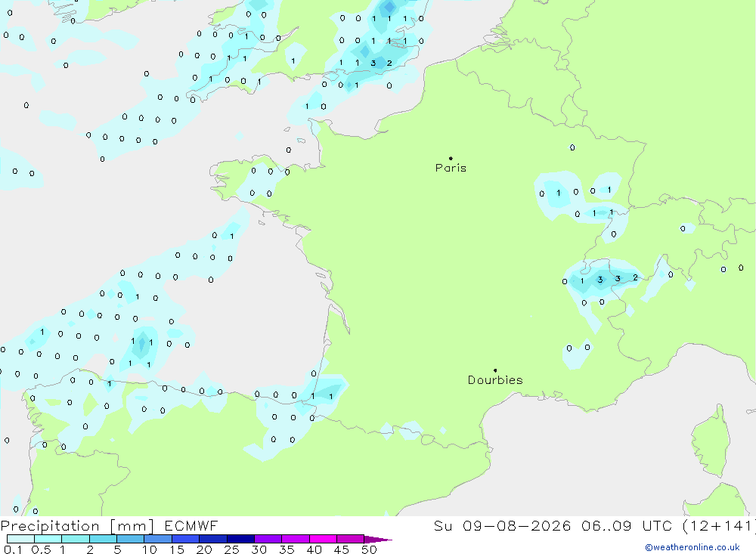Click the '15' legend scale label
Image resolution: width=756 pixels, height=554 pixels.
click(177, 549)
